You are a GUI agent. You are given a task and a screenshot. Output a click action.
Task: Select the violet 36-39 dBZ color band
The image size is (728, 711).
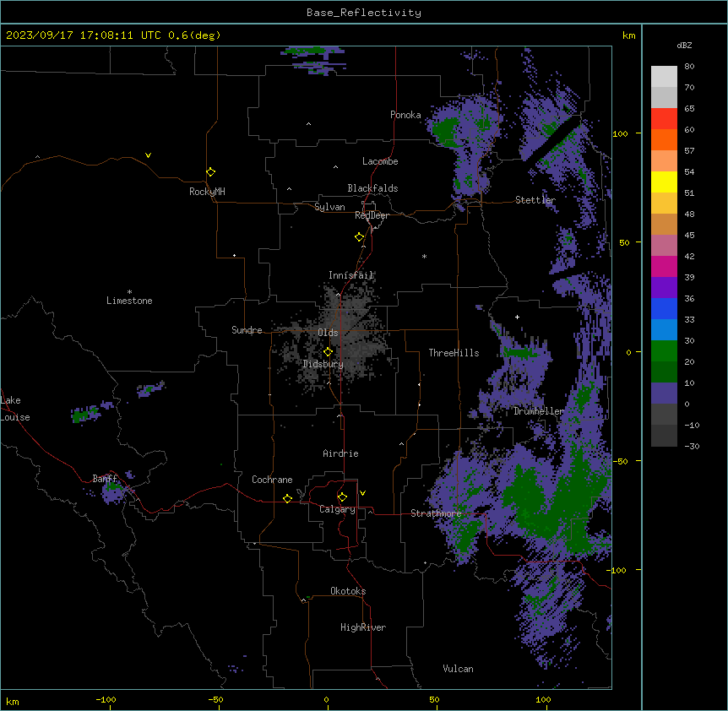pyautogui.click(x=664, y=288)
